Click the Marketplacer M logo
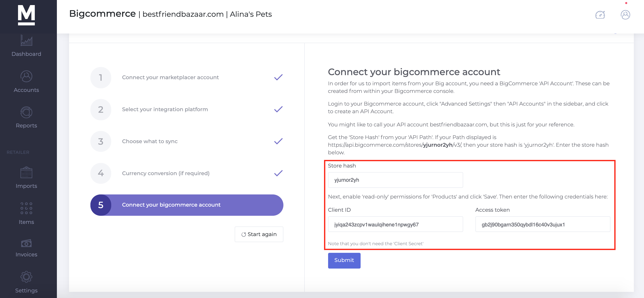Image resolution: width=644 pixels, height=298 pixels. [26, 15]
